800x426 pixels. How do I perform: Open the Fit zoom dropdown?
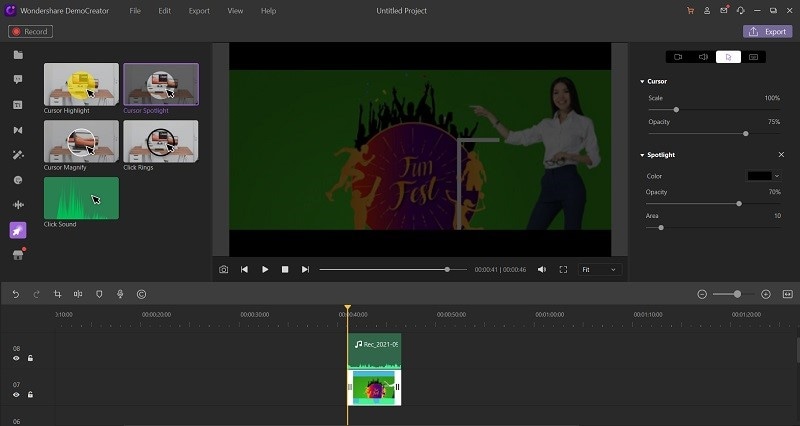(600, 269)
